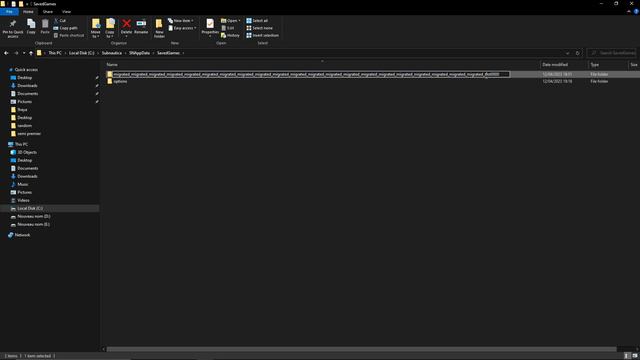Cut the selected item using the scissors icon
Viewport: 640px width, 360px height.
pyautogui.click(x=60, y=20)
